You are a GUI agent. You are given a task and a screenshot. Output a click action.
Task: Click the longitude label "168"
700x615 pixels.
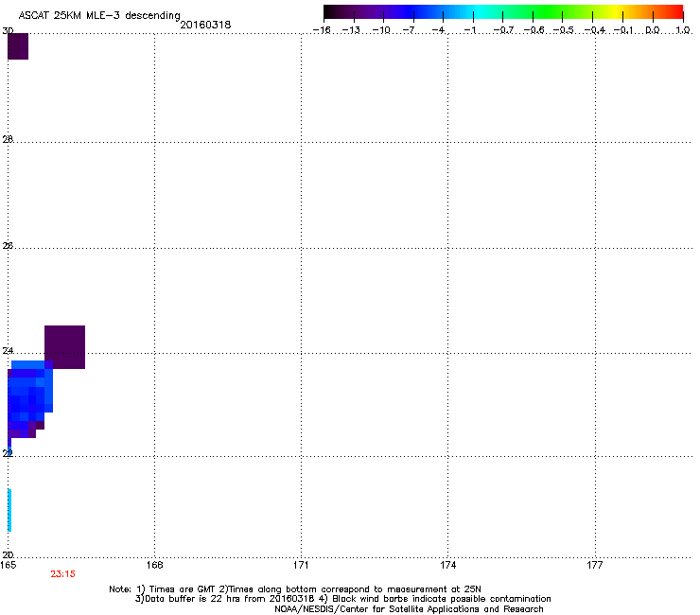(x=154, y=565)
